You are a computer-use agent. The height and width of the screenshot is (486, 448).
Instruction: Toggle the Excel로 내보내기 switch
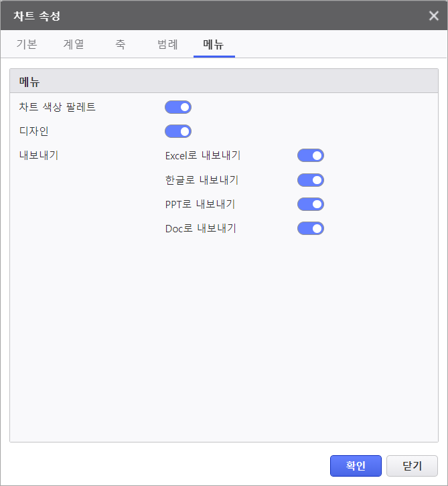[311, 155]
